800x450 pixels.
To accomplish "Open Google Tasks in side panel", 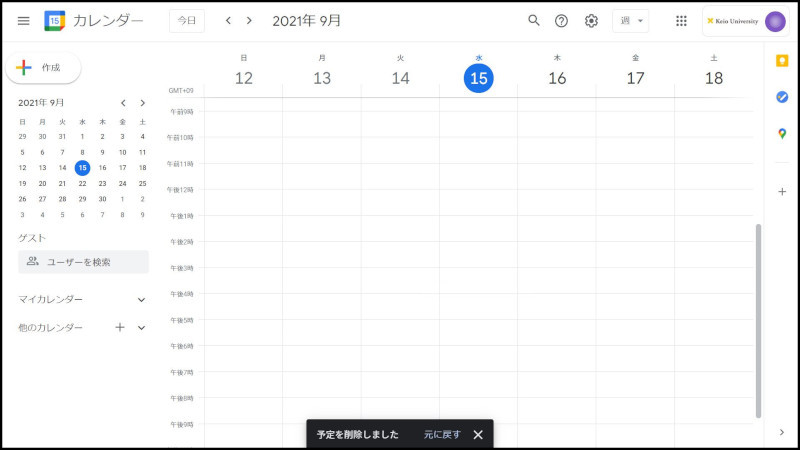I will [x=782, y=97].
